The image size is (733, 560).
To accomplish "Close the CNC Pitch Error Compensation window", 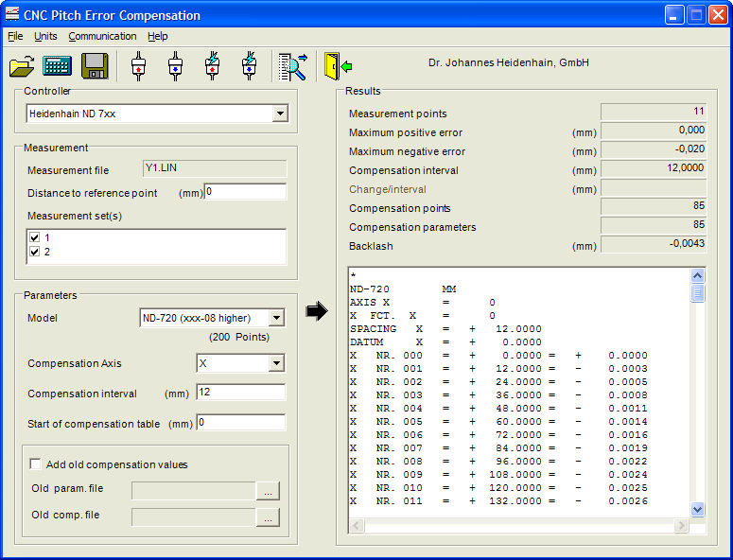I will [718, 15].
